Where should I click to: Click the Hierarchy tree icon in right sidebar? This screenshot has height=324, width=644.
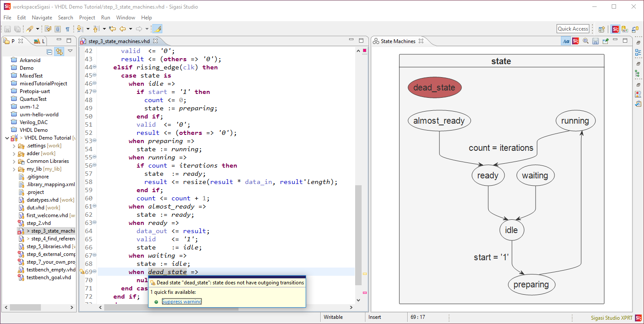(638, 74)
